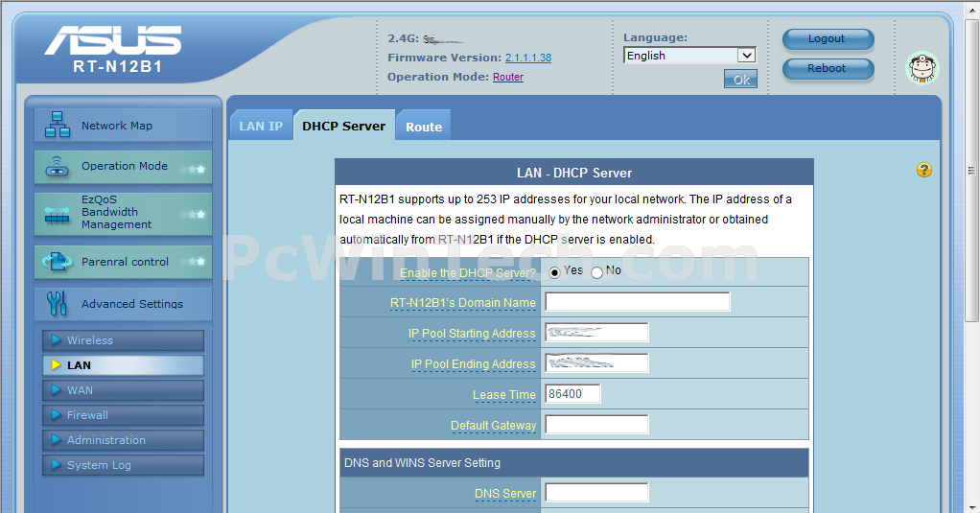The width and height of the screenshot is (980, 513).
Task: Click the System Log arrow icon
Action: pos(56,465)
